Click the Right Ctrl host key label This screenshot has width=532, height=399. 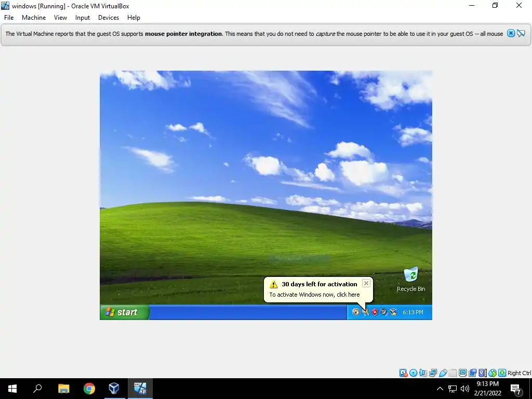click(x=519, y=373)
